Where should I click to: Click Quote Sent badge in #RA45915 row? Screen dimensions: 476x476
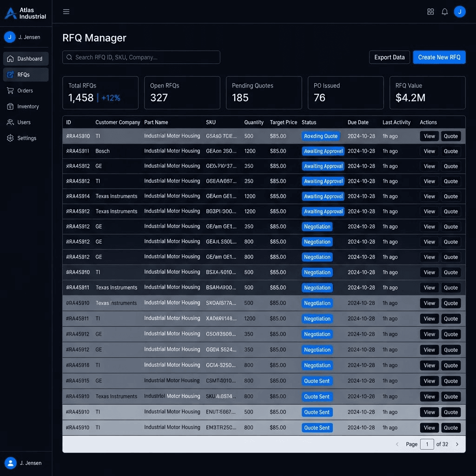317,381
